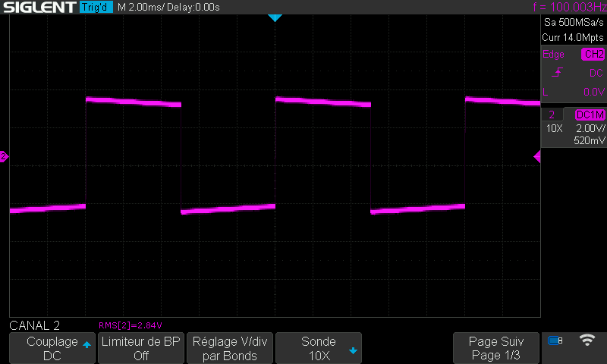This screenshot has width=607, height=364.
Task: Go to Page Suiv Page 1/3
Action: [x=496, y=348]
